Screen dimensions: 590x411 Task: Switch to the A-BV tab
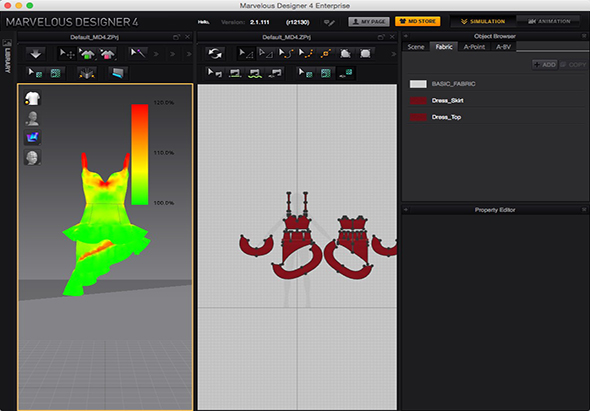[x=503, y=47]
